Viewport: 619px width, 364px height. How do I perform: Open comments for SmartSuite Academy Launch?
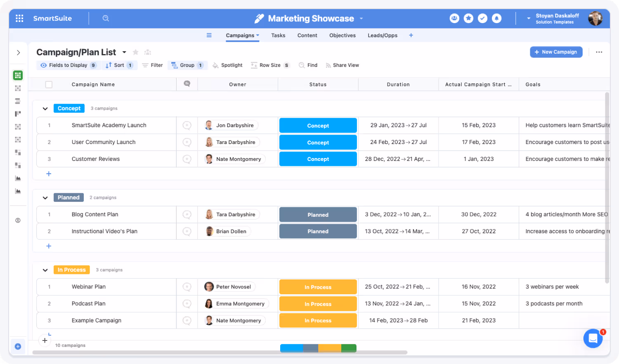coord(187,125)
